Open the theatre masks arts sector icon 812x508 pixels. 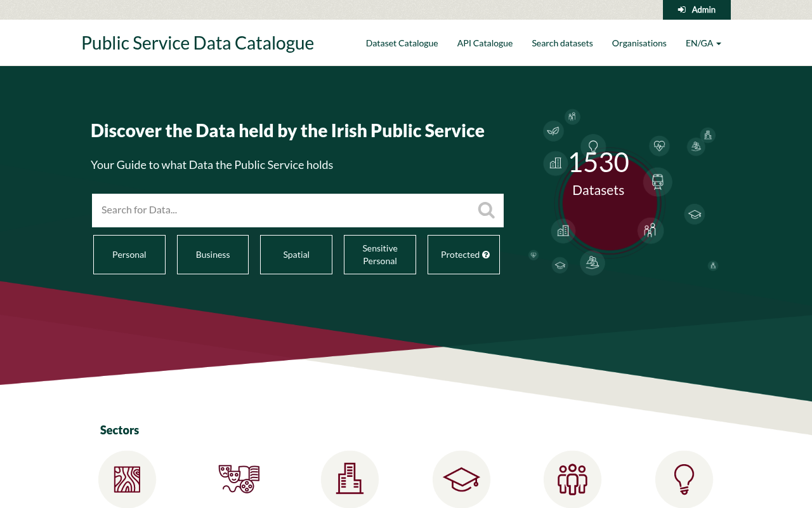coord(239,479)
